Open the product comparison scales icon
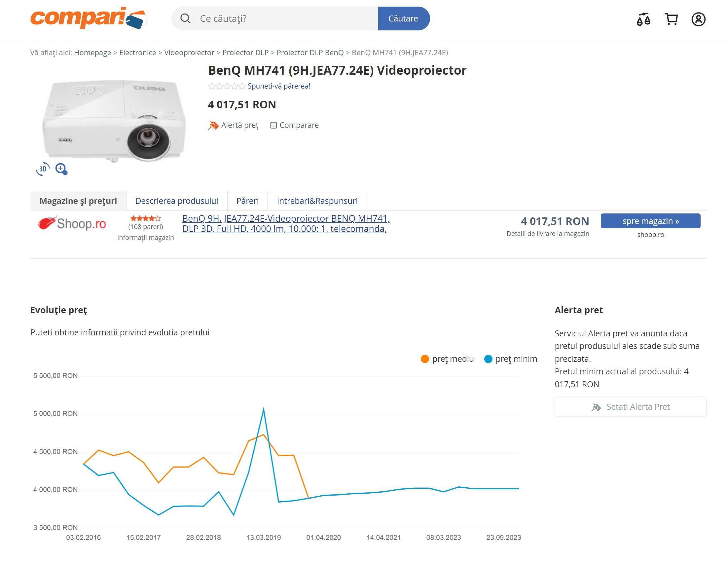Image resolution: width=728 pixels, height=566 pixels. [x=643, y=19]
